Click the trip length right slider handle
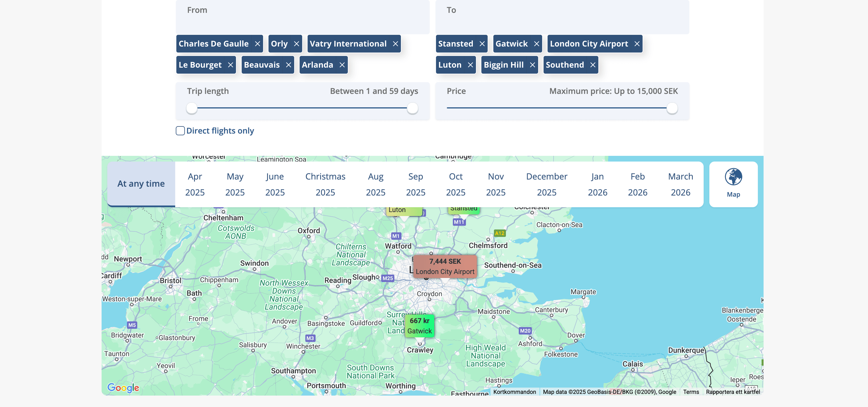The width and height of the screenshot is (868, 407). [x=412, y=108]
